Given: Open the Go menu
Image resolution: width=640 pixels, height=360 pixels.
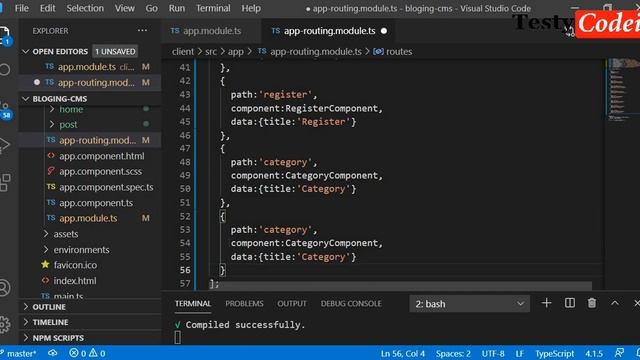Looking at the screenshot, I should coord(151,8).
